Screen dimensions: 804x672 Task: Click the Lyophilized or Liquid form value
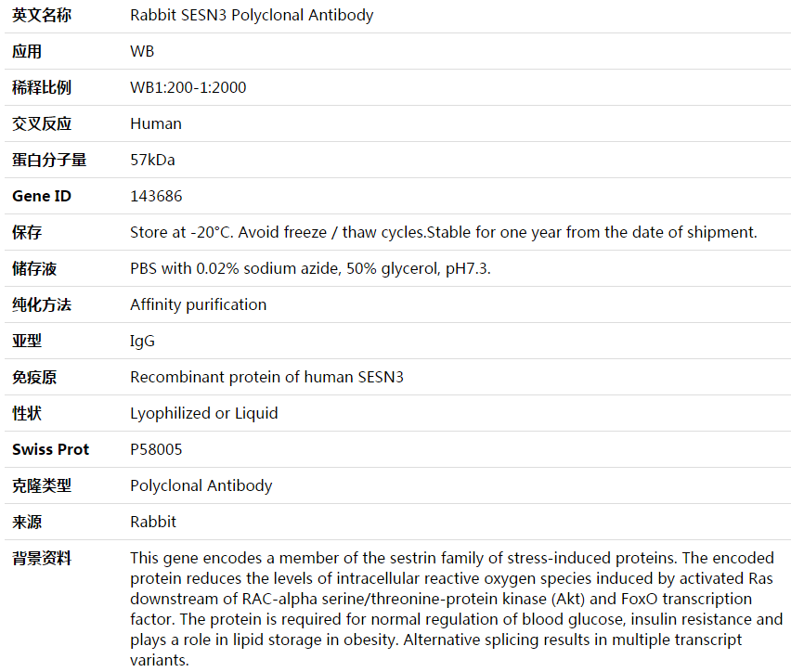pos(204,414)
